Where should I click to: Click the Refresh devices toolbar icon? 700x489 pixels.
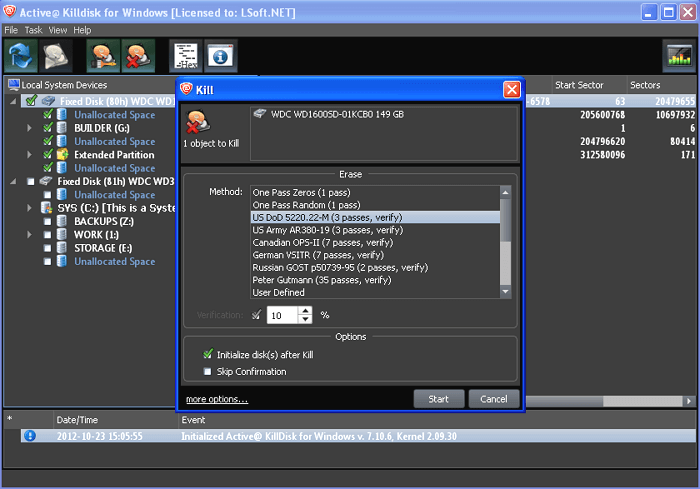coord(21,57)
